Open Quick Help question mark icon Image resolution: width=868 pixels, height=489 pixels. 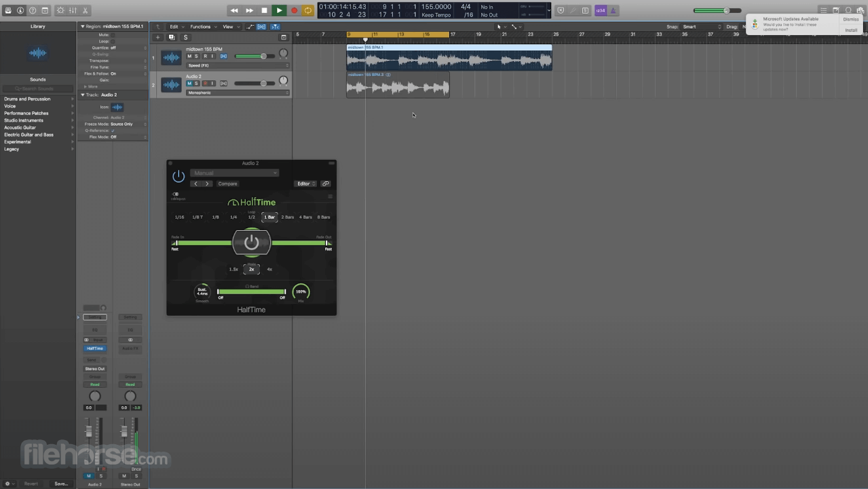[x=33, y=10]
